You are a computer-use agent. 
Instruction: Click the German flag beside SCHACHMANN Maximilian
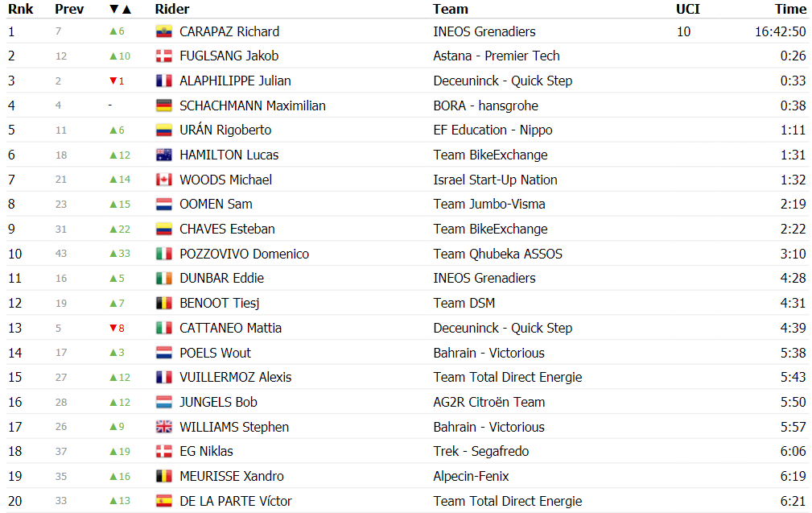click(163, 105)
